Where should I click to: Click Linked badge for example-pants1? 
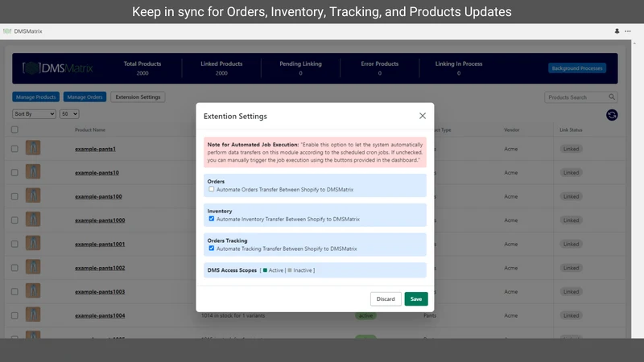(571, 149)
